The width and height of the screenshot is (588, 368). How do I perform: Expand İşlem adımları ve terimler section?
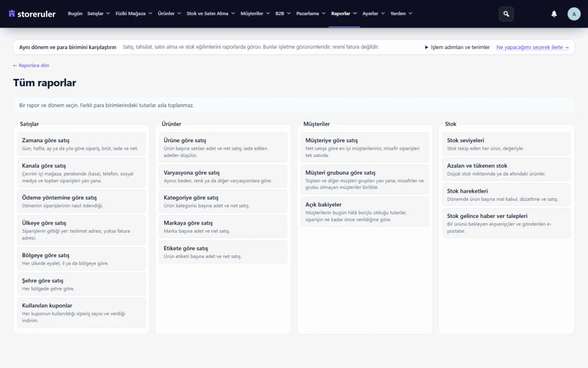[457, 48]
